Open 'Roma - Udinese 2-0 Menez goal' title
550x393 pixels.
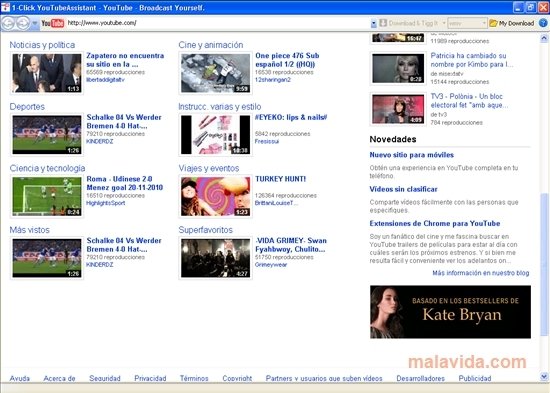[x=125, y=184]
